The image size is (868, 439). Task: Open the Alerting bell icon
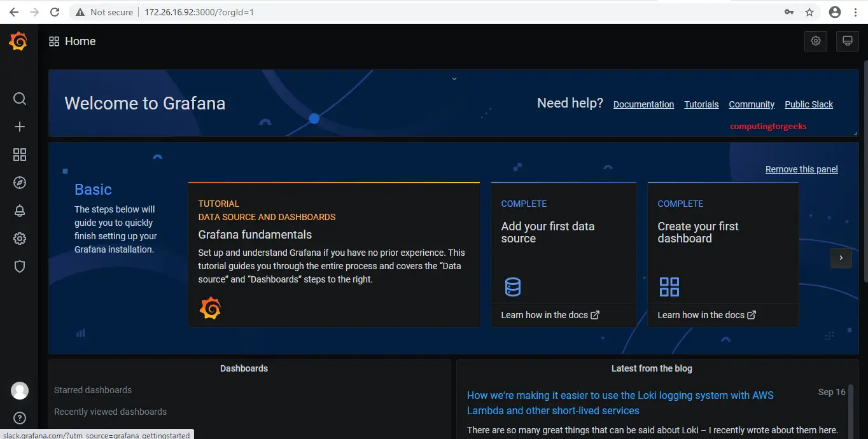coord(19,211)
